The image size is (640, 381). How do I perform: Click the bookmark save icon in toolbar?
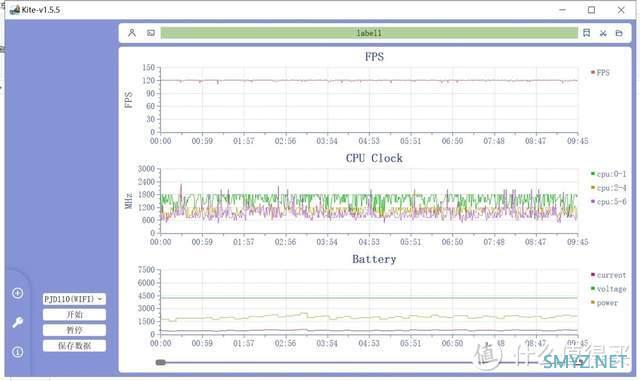(x=587, y=33)
